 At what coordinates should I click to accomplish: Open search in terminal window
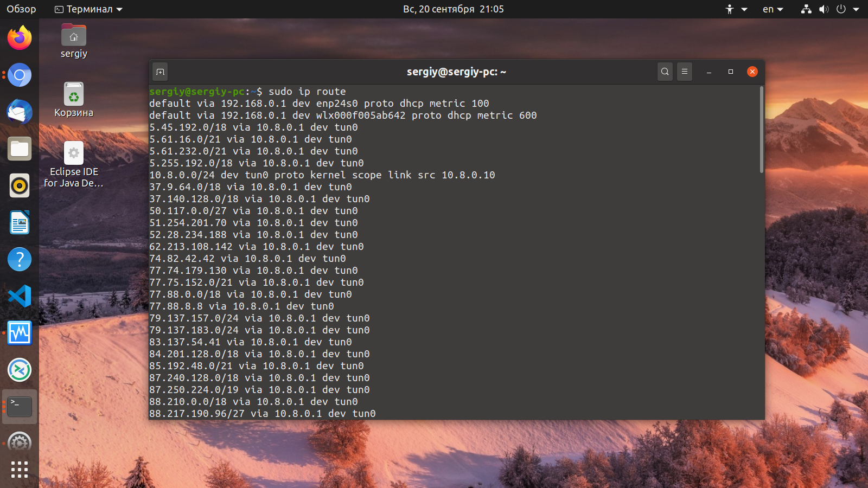(665, 72)
